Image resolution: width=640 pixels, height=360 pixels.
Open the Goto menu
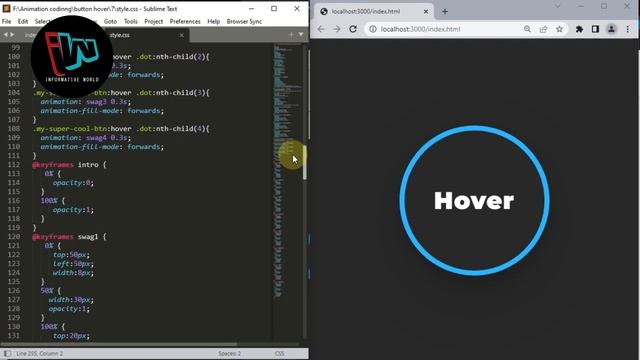[x=110, y=21]
